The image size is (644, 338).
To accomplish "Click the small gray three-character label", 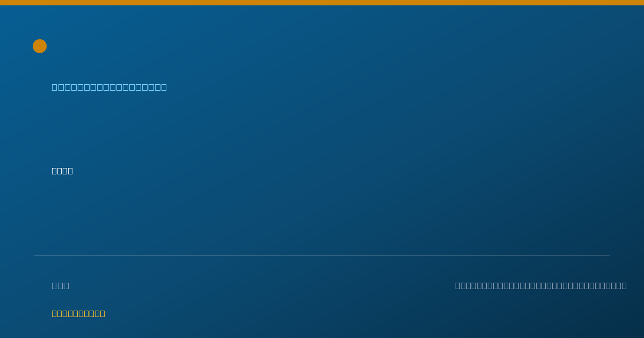I will 60,285.
